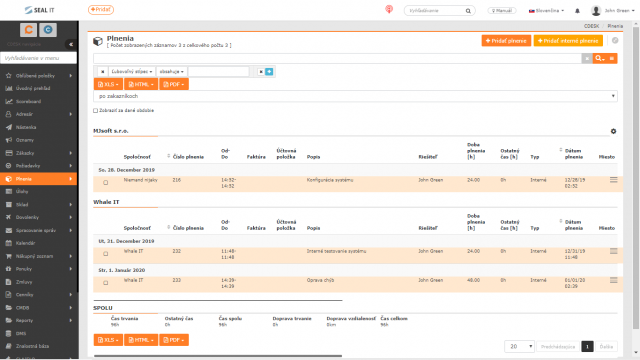Open the obsahuje condition dropdown
The width and height of the screenshot is (640, 360).
click(171, 71)
